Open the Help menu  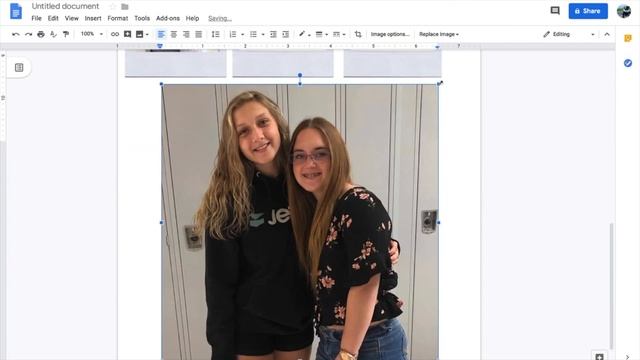coord(192,18)
